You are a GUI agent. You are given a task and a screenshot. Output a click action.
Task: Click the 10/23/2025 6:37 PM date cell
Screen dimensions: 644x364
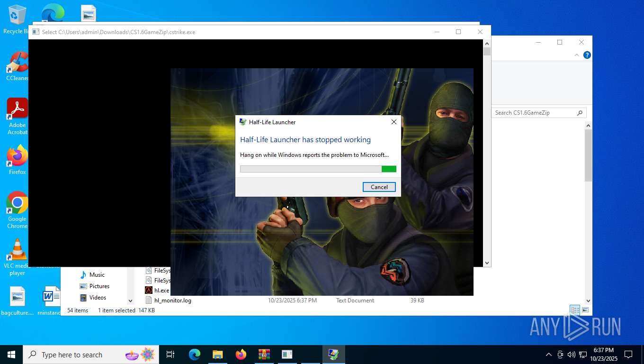pos(292,300)
